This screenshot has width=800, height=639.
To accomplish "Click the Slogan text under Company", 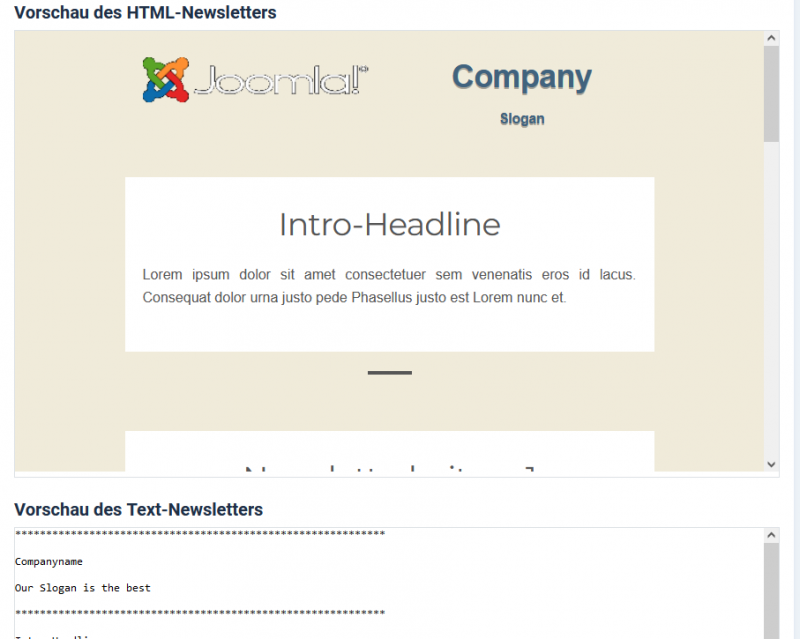I will [x=521, y=119].
